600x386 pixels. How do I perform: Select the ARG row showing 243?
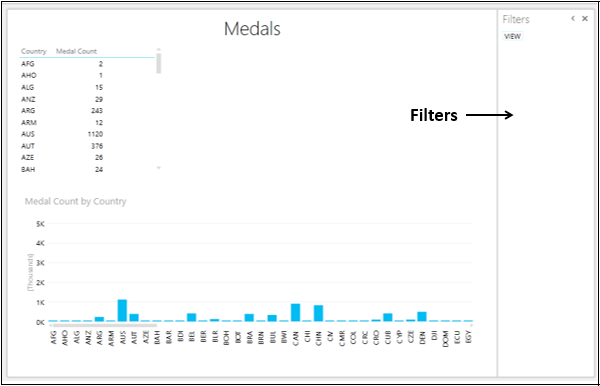(62, 111)
